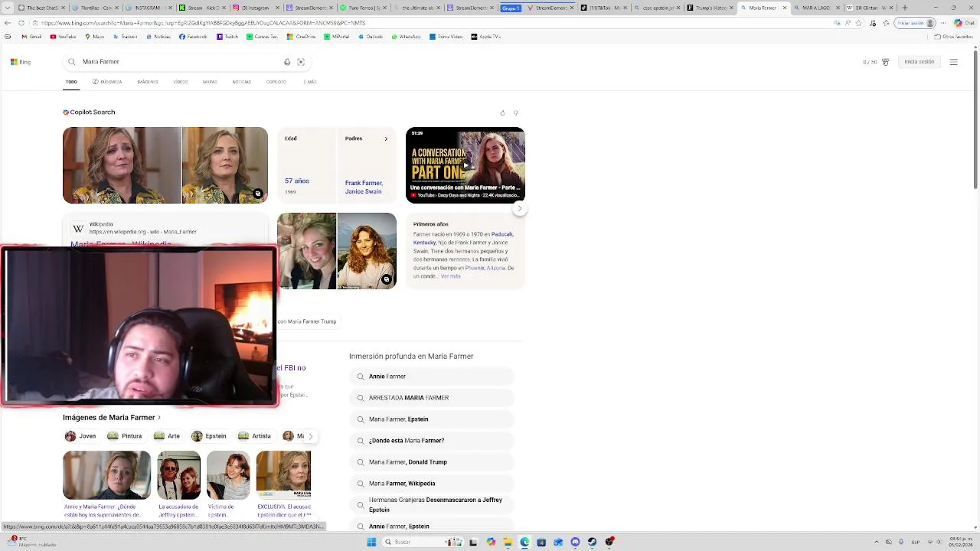Search suggestion Annie Farmer

(x=432, y=377)
